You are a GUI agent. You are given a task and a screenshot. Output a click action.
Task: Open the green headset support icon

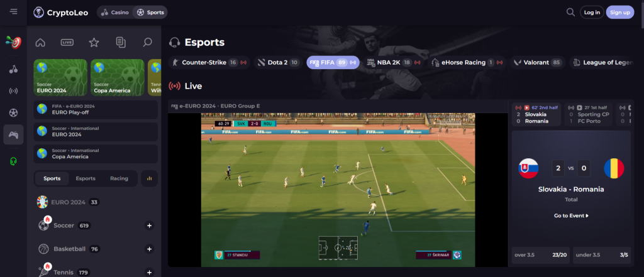[14, 161]
